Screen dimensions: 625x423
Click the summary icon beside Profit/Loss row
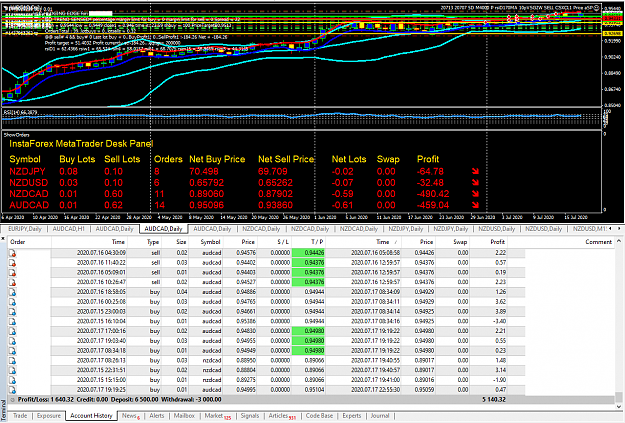point(13,399)
